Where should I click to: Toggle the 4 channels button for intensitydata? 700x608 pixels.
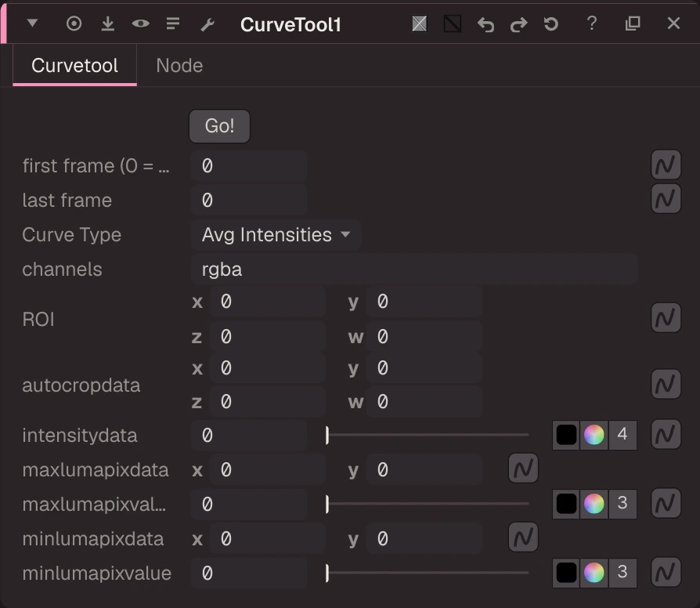622,435
